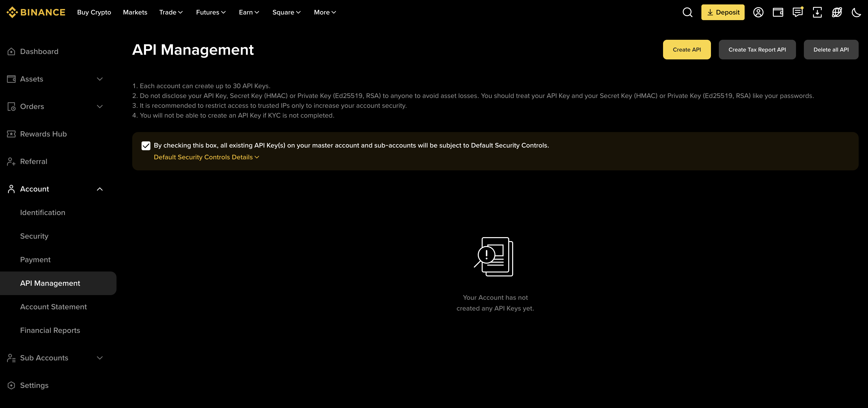The width and height of the screenshot is (868, 408).
Task: Open the Futures dropdown menu
Action: [211, 12]
